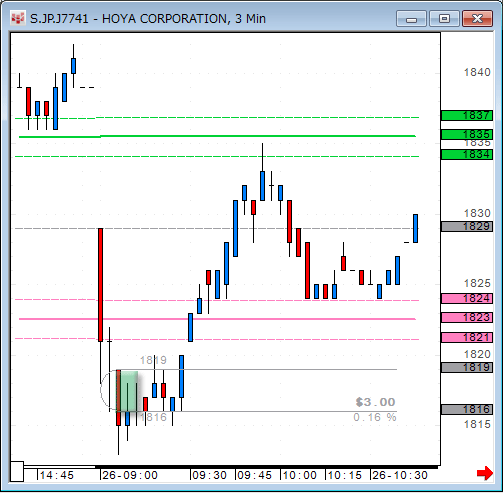Click the 26-09:00 time axis marker
Screen dimensions: 503x493
(x=130, y=475)
